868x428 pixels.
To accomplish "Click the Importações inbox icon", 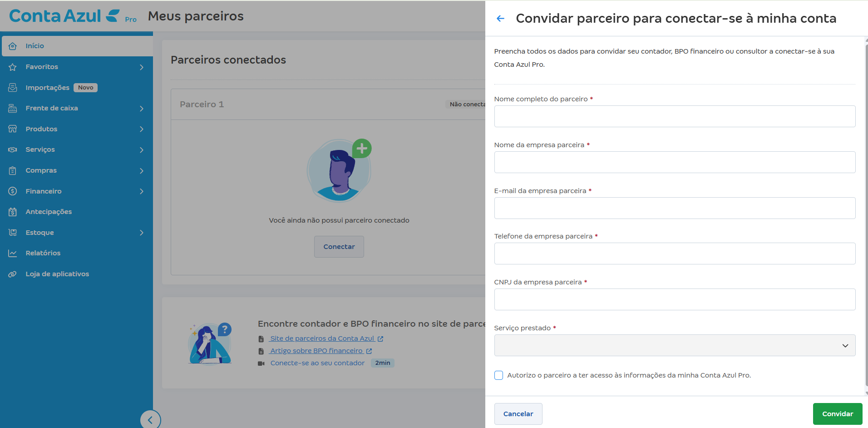I will [13, 88].
